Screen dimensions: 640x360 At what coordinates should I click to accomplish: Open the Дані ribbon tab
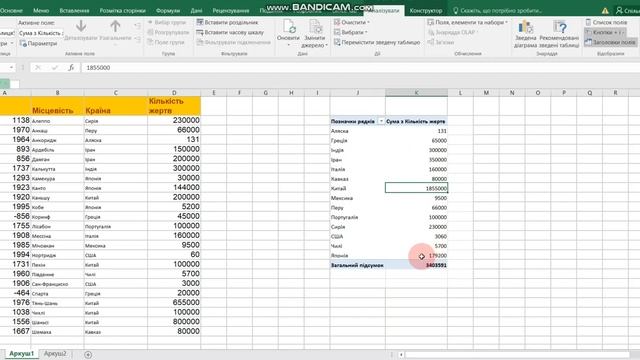pyautogui.click(x=196, y=11)
